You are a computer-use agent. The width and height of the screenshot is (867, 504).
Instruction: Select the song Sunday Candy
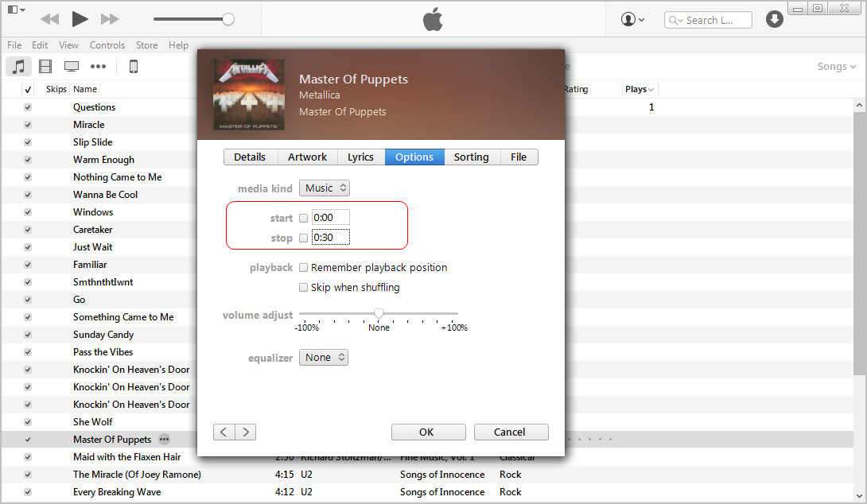click(103, 335)
